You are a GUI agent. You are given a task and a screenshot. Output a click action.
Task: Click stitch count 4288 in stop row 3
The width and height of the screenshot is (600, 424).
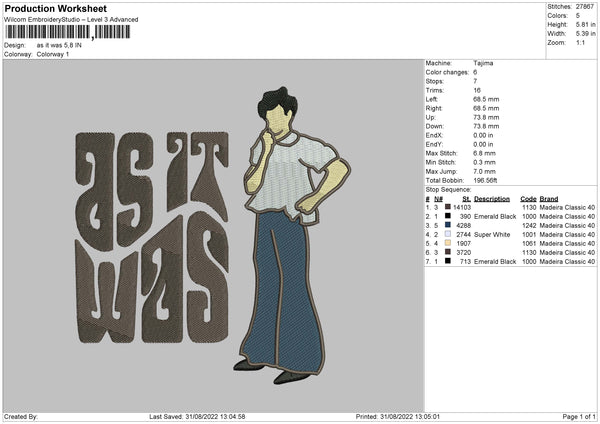click(x=463, y=225)
